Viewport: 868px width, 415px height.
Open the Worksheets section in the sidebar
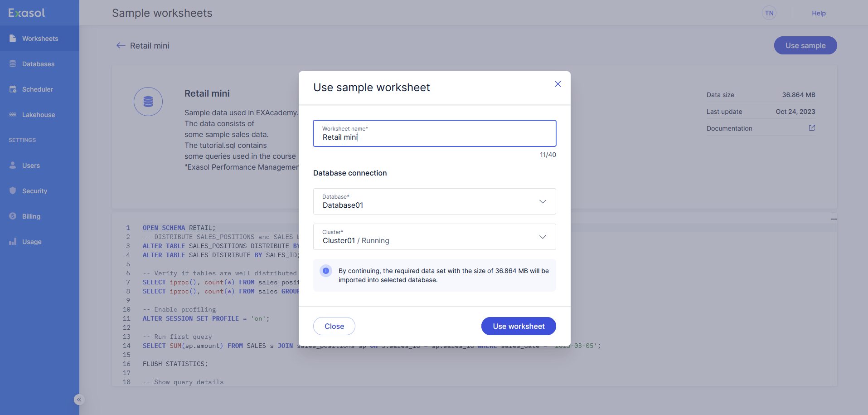(40, 38)
